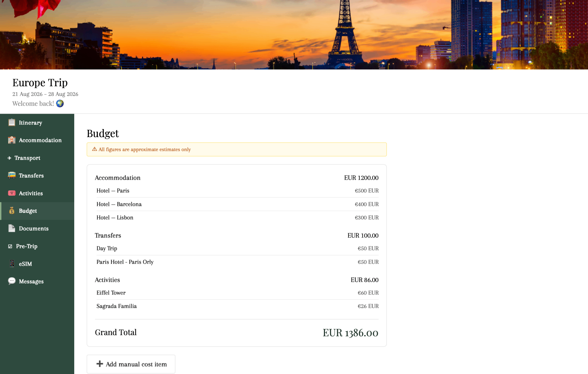588x374 pixels.
Task: Click the Sagrada Familia activity row
Action: (237, 306)
